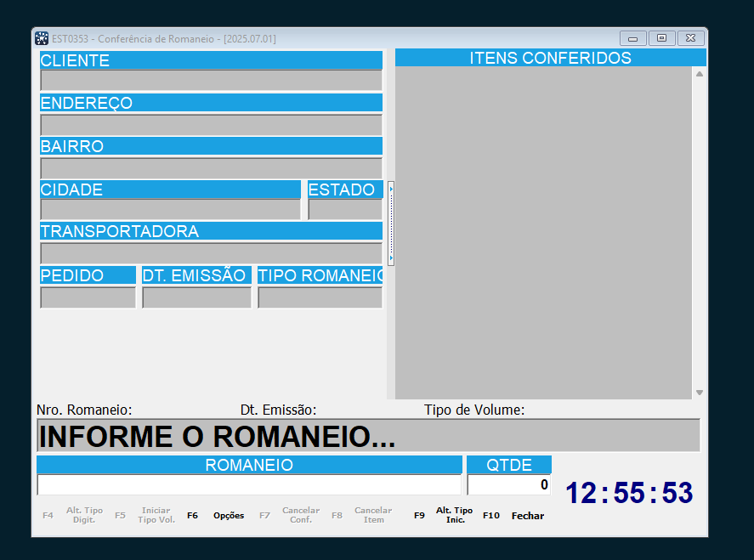
Task: Click the INFORME O ROMANEIO message bar
Action: pyautogui.click(x=368, y=435)
